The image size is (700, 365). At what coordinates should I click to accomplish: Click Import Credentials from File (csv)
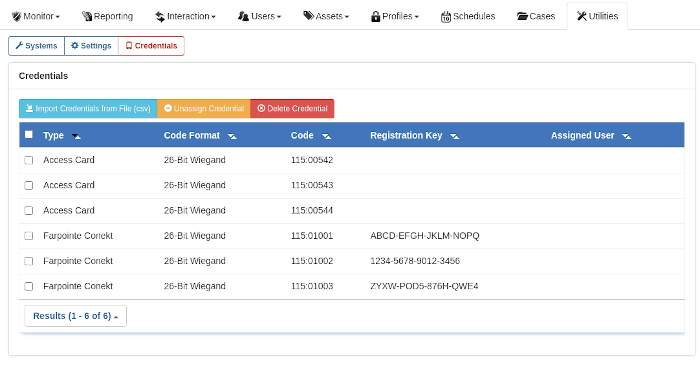pyautogui.click(x=88, y=108)
